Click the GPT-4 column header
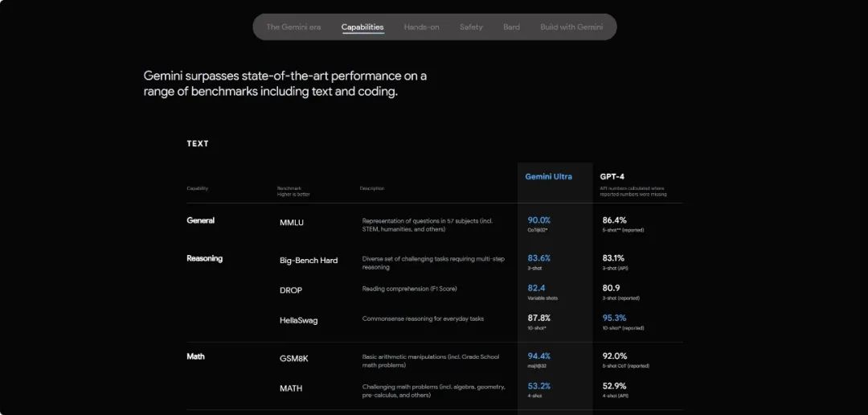 (612, 176)
